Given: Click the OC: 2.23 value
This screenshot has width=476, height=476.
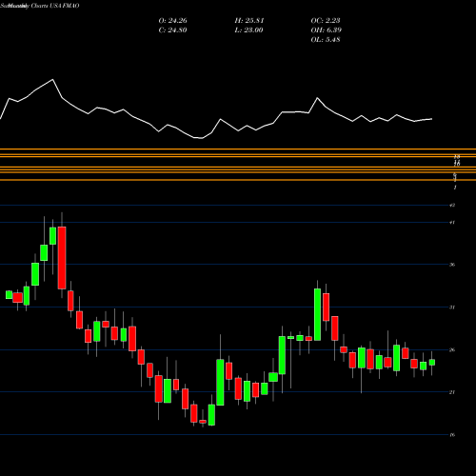Looking at the screenshot, I should (326, 21).
